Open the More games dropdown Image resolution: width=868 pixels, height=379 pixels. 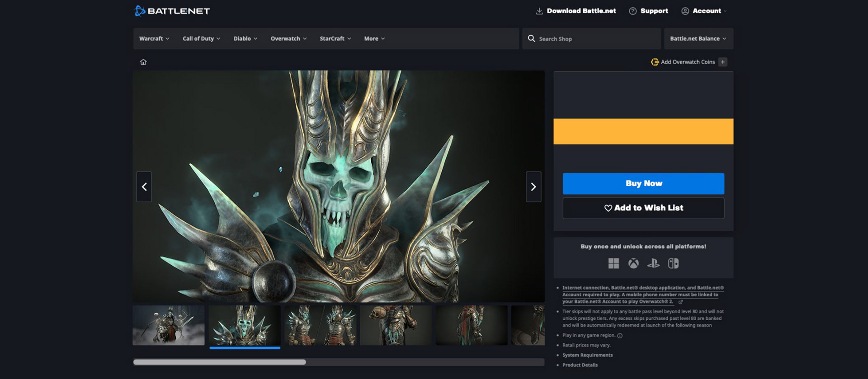pyautogui.click(x=375, y=38)
